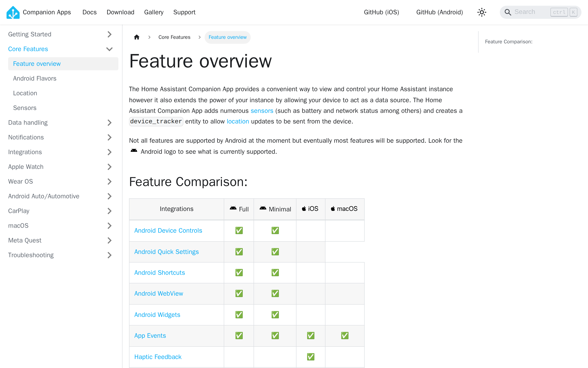Click the Android logo in the paragraph
Image resolution: width=588 pixels, height=368 pixels.
click(x=134, y=150)
